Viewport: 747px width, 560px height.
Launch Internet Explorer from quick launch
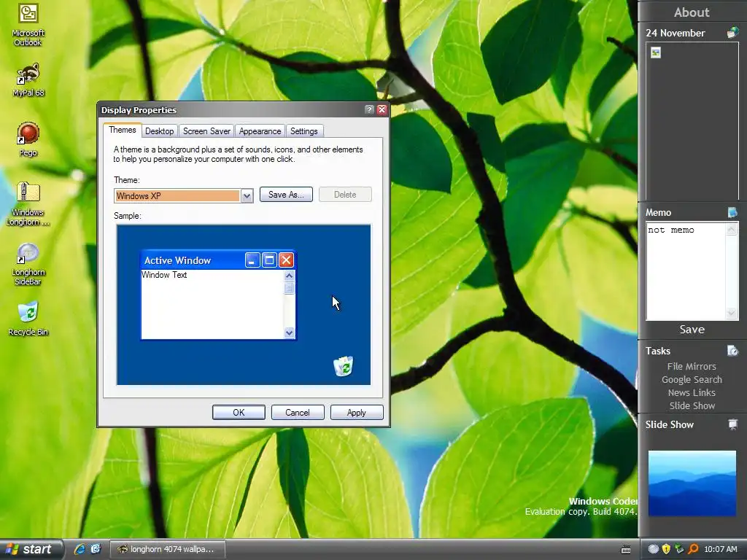[x=80, y=549]
